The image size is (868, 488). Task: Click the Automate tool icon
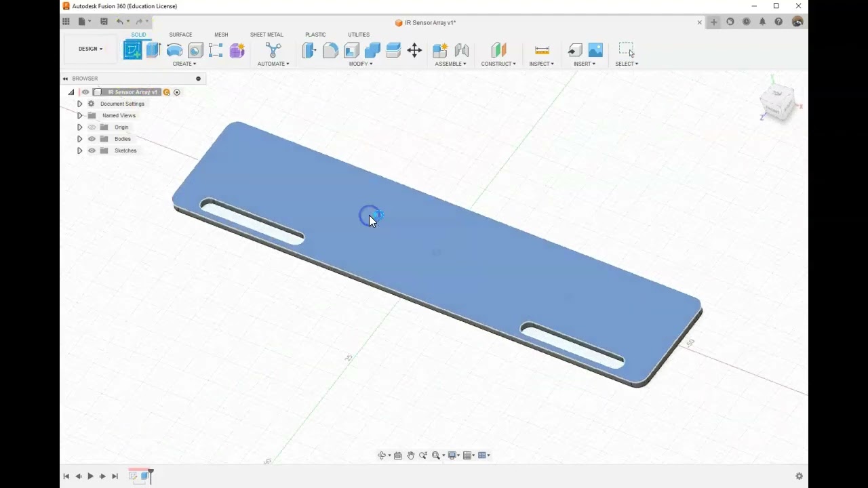[x=273, y=50]
